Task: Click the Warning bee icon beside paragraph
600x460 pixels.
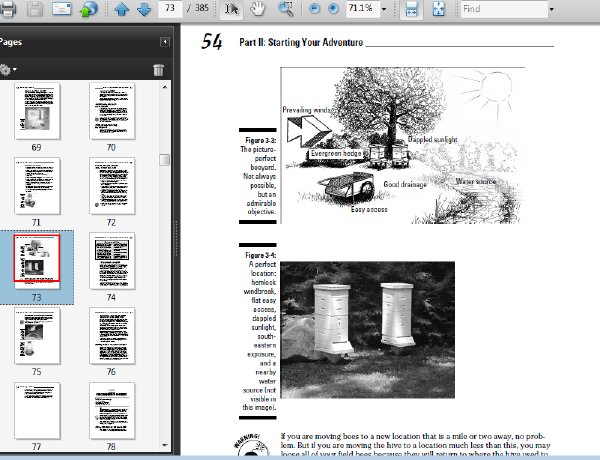Action: point(251,445)
